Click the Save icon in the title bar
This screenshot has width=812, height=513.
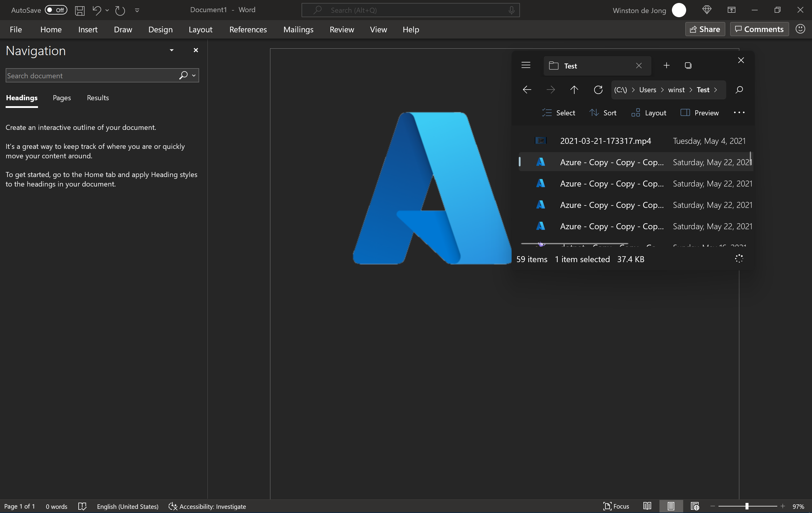coord(80,10)
